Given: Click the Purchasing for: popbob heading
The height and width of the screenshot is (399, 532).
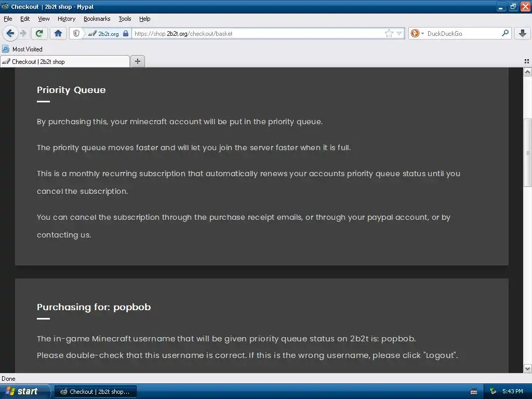Looking at the screenshot, I should click(94, 307).
